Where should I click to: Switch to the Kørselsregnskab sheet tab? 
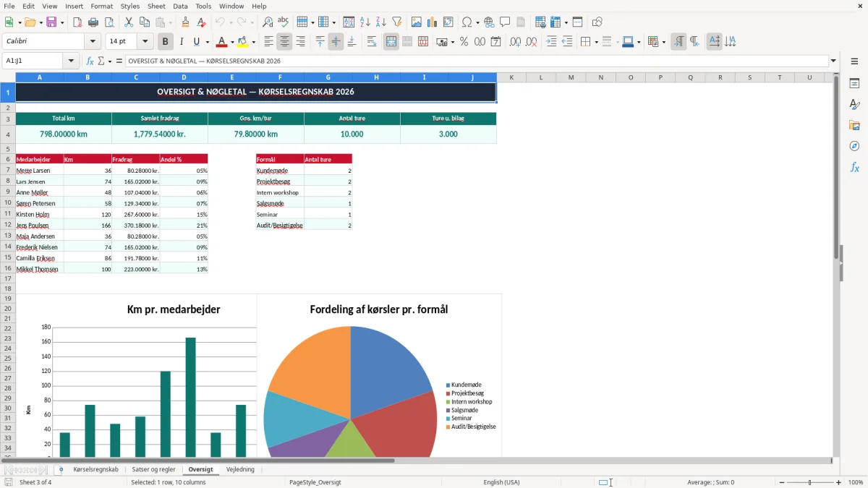point(95,469)
